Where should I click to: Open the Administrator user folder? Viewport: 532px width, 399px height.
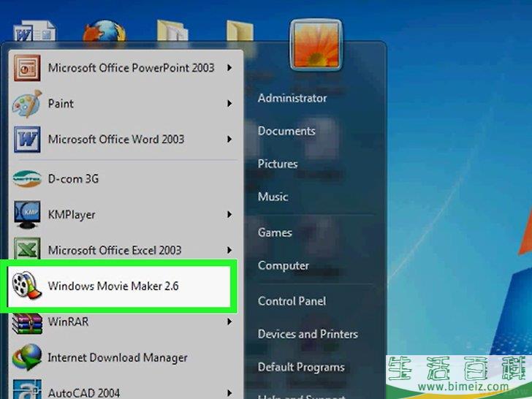292,98
